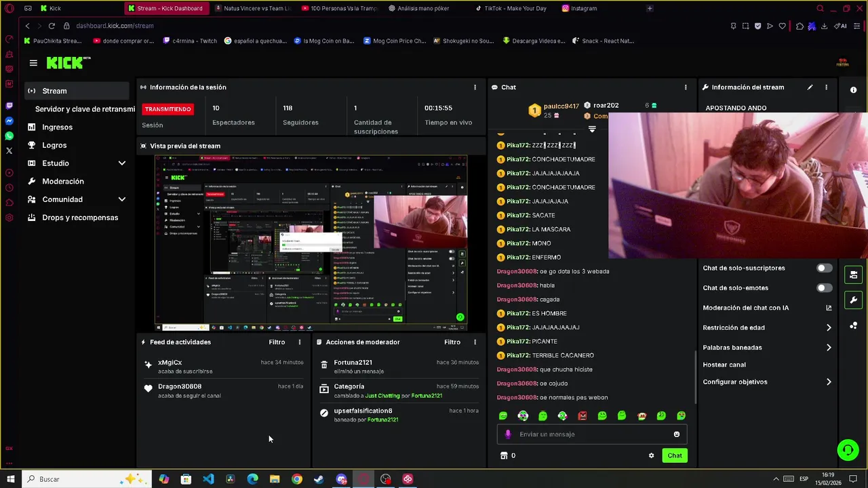Click Dragon30608 in activity feed
The image size is (868, 488).
[180, 386]
